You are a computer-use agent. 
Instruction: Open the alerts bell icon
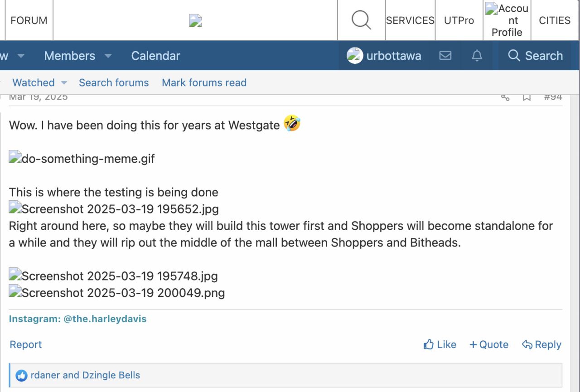[477, 56]
